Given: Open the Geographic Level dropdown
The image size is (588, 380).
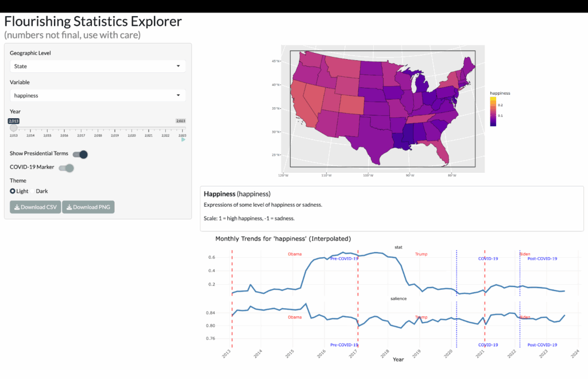Looking at the screenshot, I should (x=98, y=66).
